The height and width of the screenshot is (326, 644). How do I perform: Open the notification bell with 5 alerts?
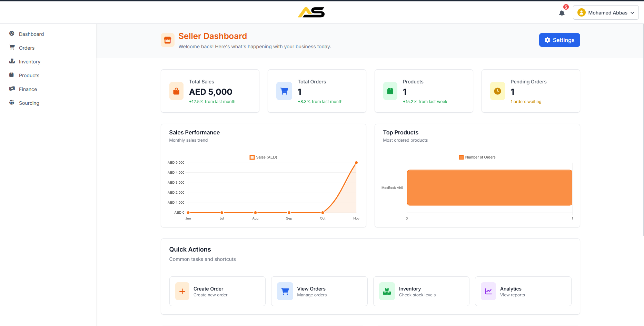point(562,13)
